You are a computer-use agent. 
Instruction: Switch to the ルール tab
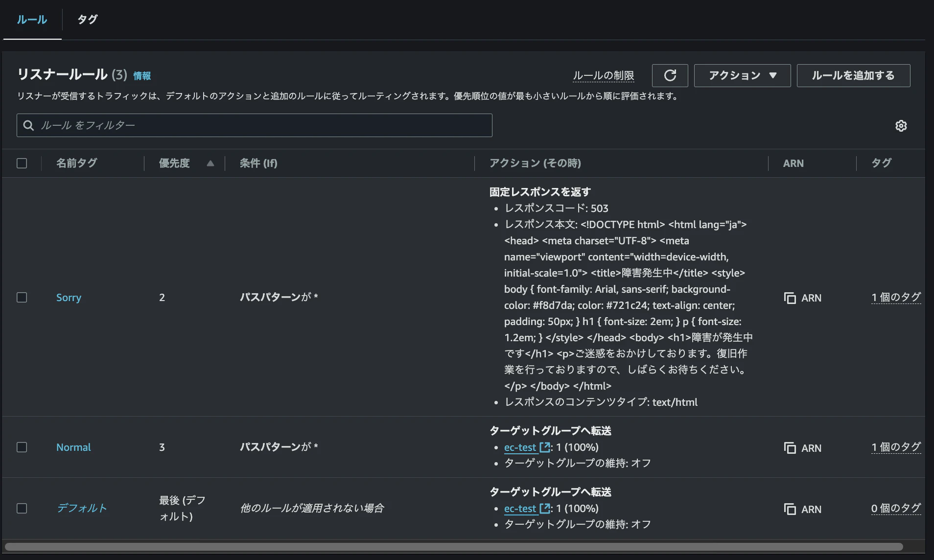32,20
